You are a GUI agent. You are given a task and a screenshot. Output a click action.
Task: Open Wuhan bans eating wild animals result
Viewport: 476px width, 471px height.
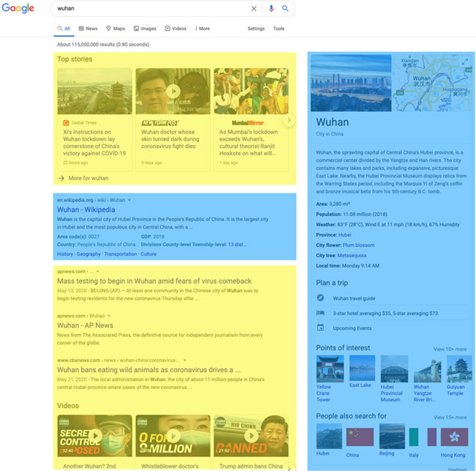(149, 370)
